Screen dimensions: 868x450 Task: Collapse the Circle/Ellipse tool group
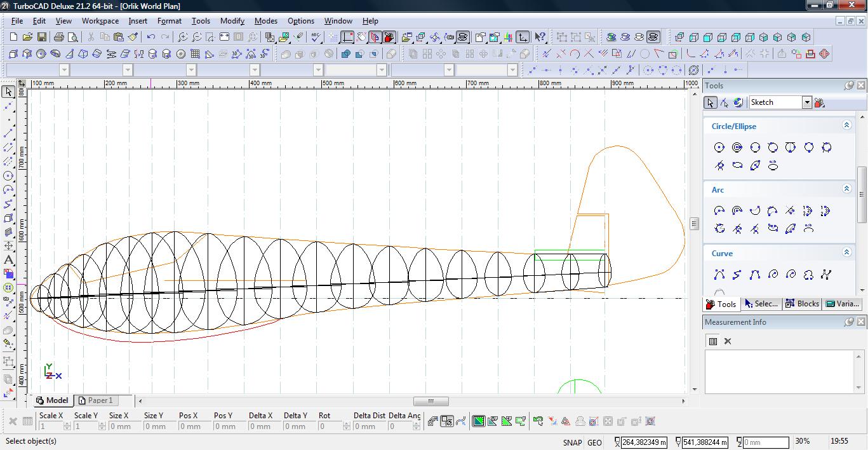pos(846,126)
